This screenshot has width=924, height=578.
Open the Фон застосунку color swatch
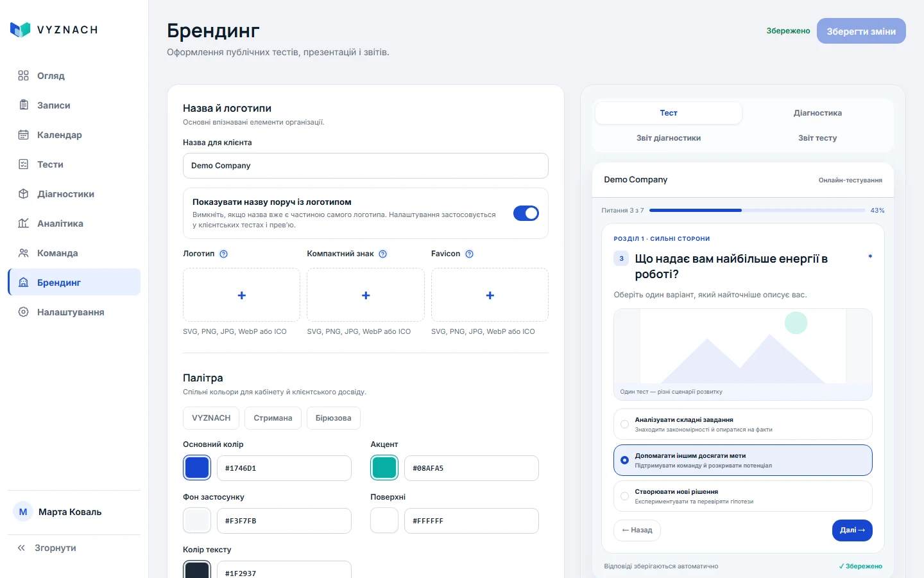coord(197,521)
